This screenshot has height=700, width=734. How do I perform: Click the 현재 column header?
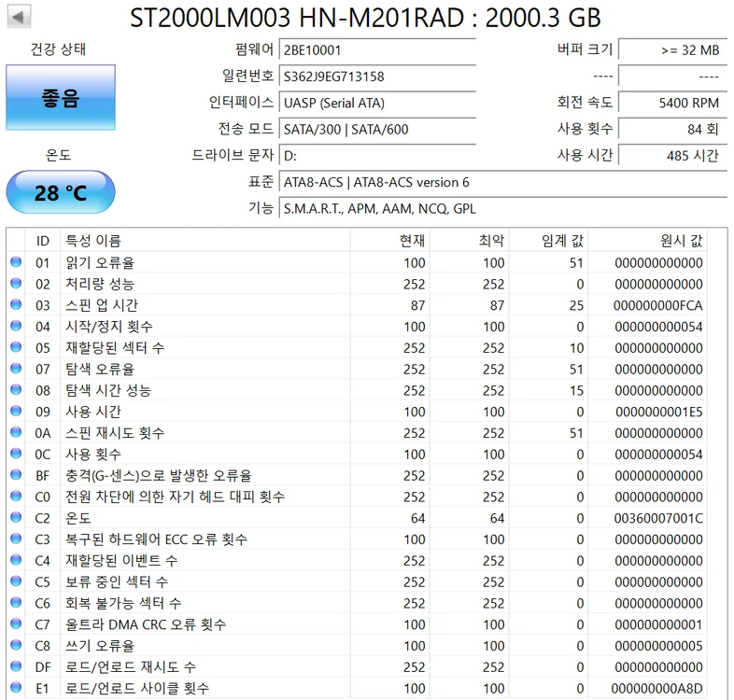click(390, 241)
